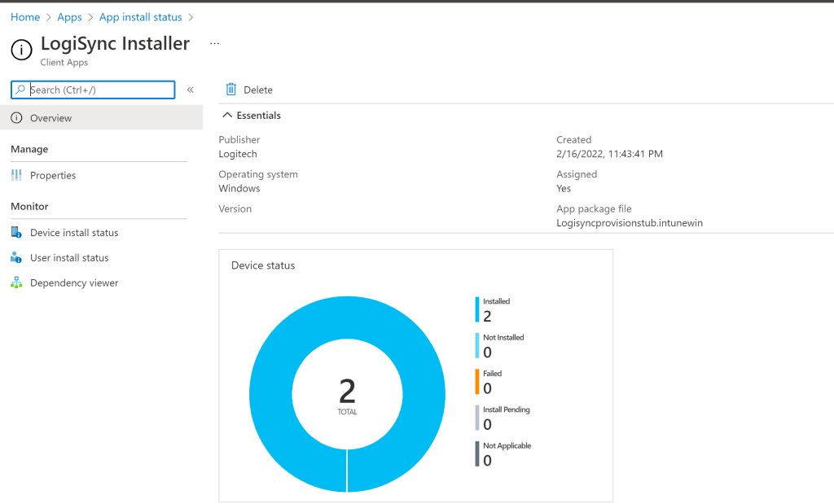Collapse the sidebar with double chevron

(x=191, y=90)
